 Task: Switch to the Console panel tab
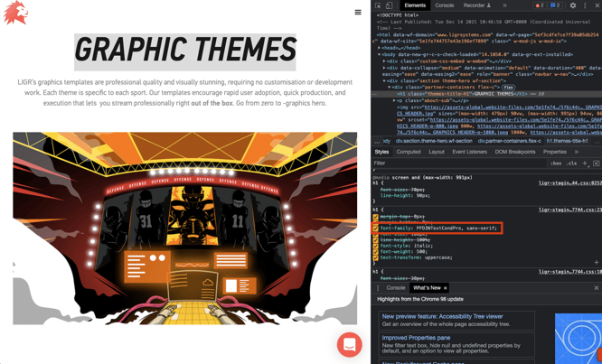pos(445,5)
